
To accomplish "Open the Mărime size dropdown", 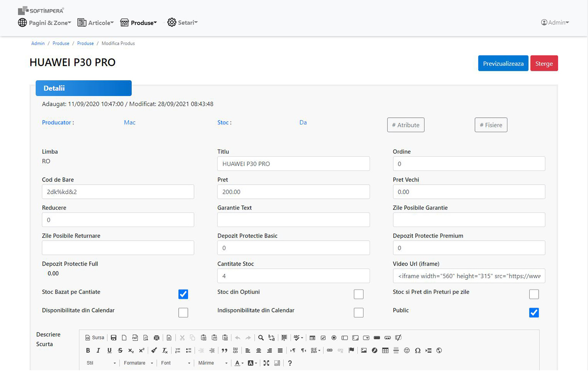I will tap(213, 363).
